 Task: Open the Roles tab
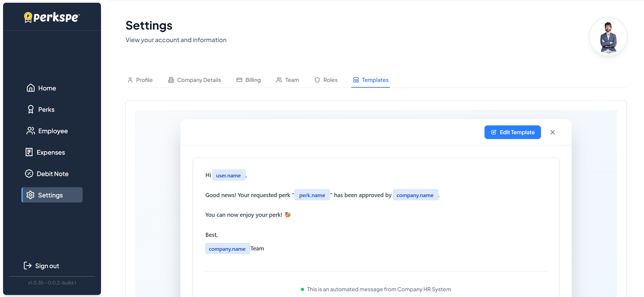point(326,80)
